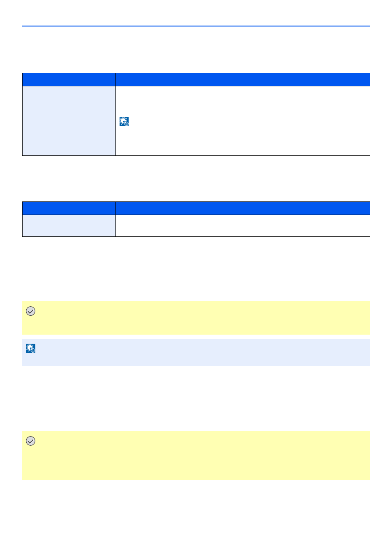Click the blank space between the two tables
The image size is (392, 555).
pos(196,178)
